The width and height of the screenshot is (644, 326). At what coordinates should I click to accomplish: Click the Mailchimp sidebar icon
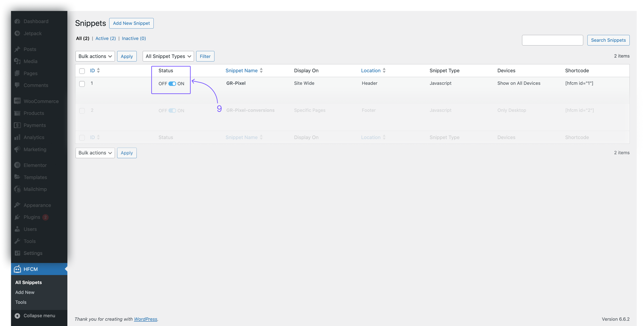(17, 189)
